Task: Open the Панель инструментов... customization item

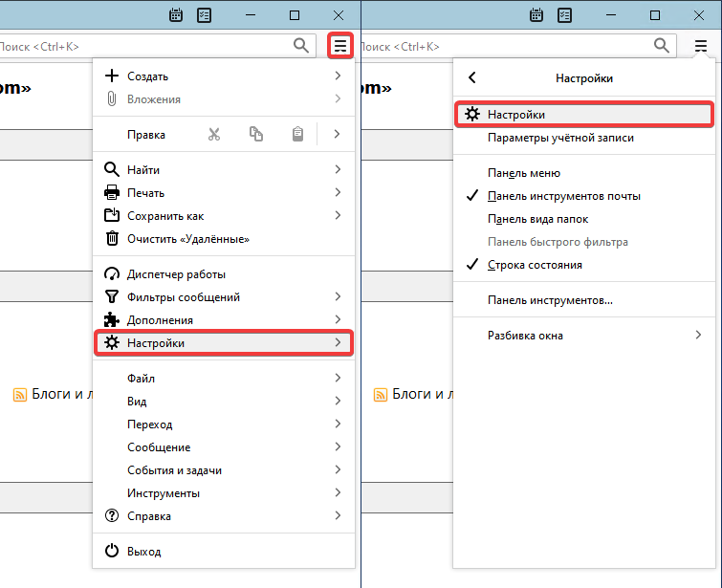Action: 549,300
